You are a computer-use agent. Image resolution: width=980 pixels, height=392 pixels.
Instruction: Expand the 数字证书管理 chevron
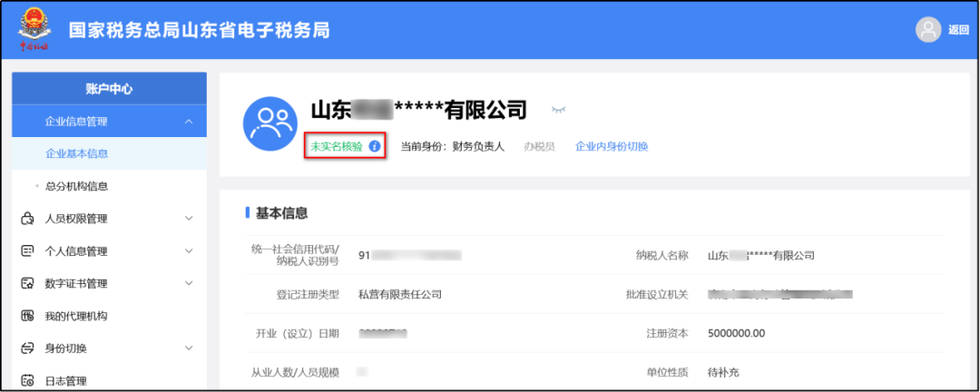(190, 284)
